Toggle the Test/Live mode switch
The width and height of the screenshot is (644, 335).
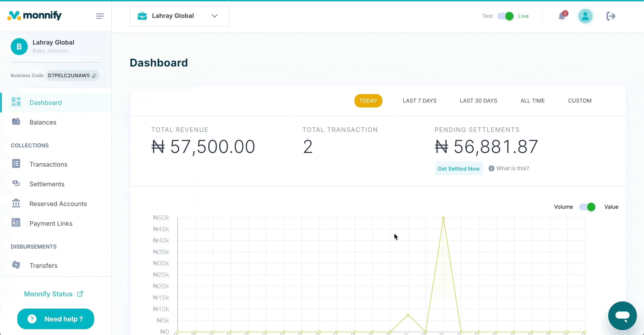coord(505,16)
